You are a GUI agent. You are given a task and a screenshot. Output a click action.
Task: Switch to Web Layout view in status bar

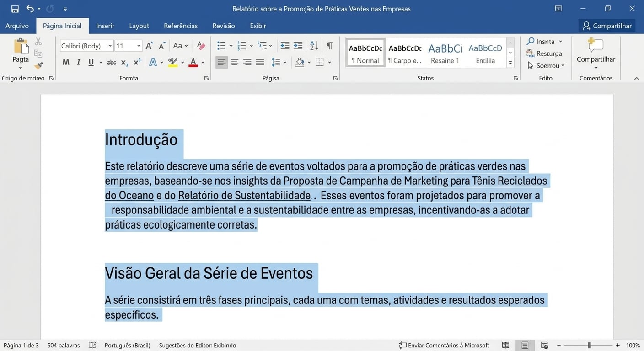tap(544, 345)
